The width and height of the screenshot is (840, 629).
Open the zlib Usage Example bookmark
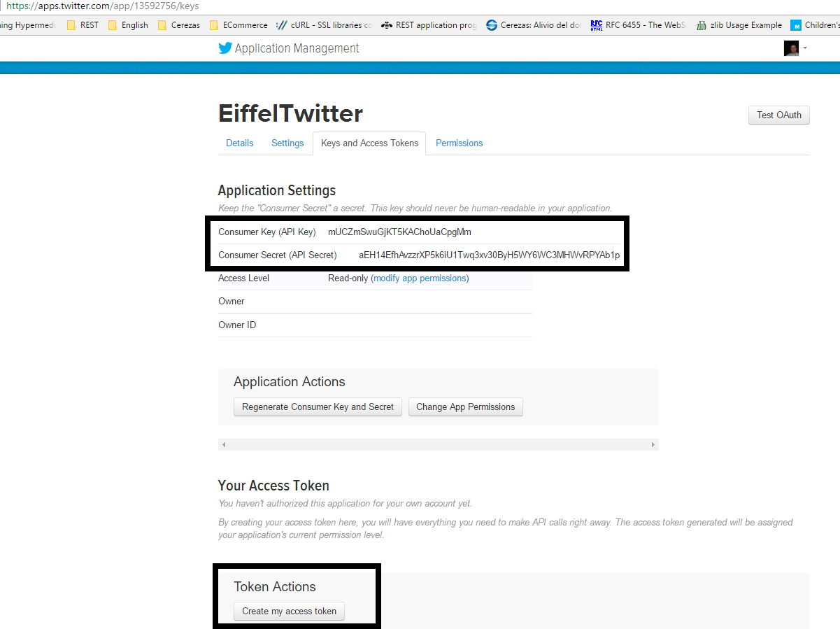coord(739,25)
